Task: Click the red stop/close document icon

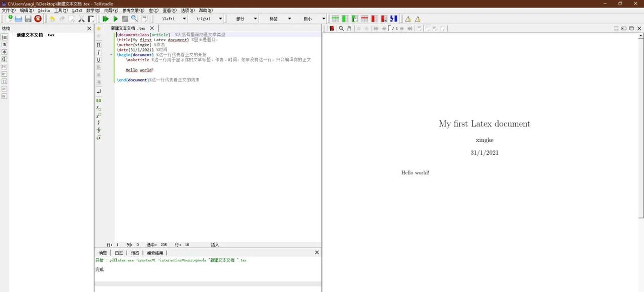Action: (x=38, y=19)
